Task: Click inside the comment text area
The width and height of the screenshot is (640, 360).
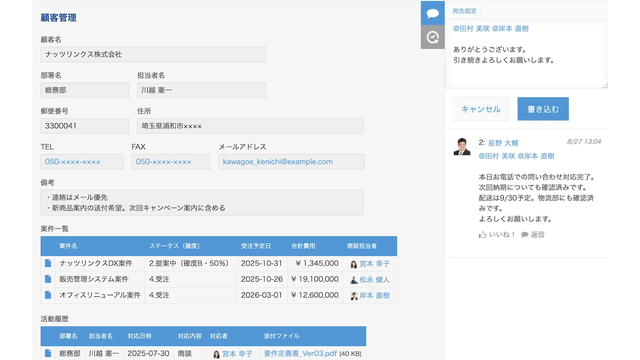Action: (x=526, y=53)
